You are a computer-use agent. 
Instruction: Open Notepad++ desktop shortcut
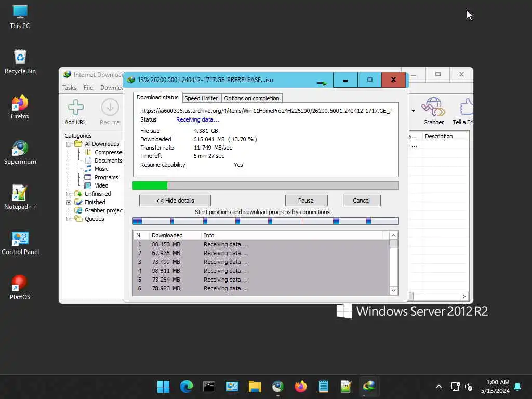point(20,197)
